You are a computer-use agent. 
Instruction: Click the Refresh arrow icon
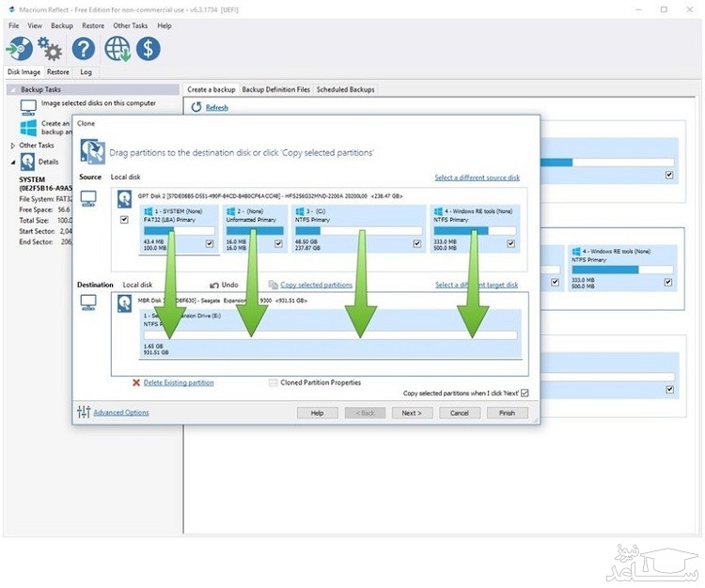pyautogui.click(x=196, y=107)
